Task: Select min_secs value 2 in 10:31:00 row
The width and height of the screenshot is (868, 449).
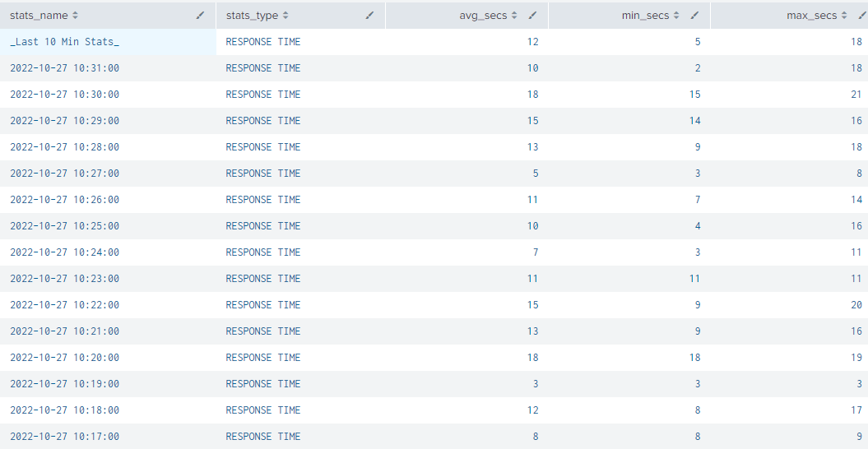Action: point(698,68)
